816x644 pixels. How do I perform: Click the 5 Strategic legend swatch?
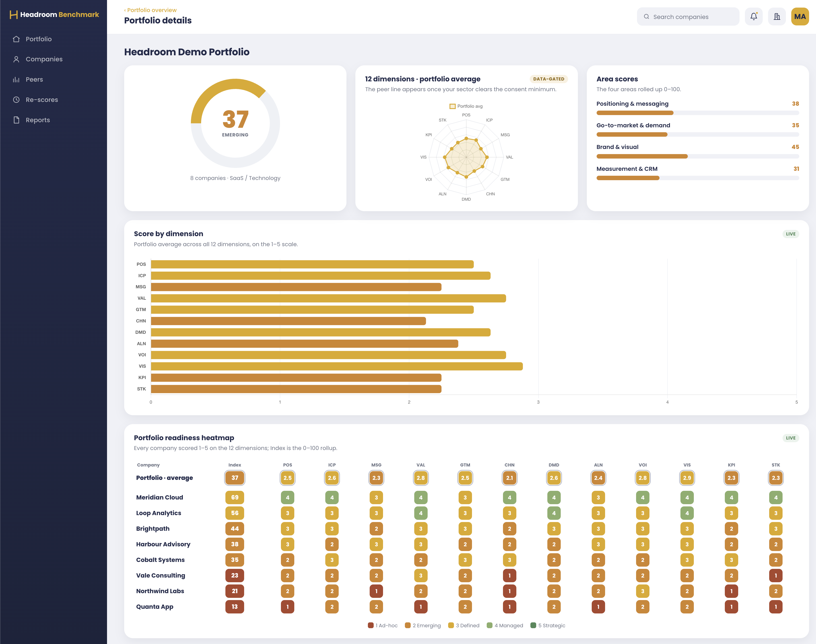(533, 625)
